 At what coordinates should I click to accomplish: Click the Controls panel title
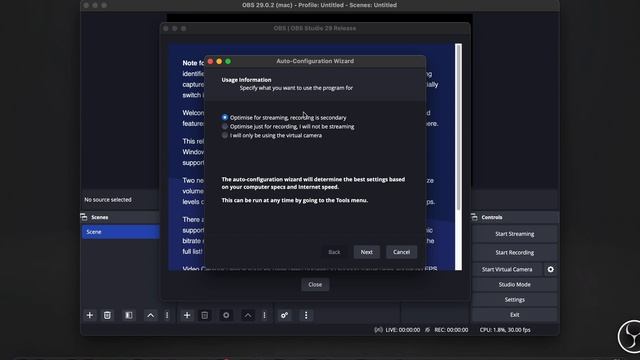pyautogui.click(x=492, y=217)
